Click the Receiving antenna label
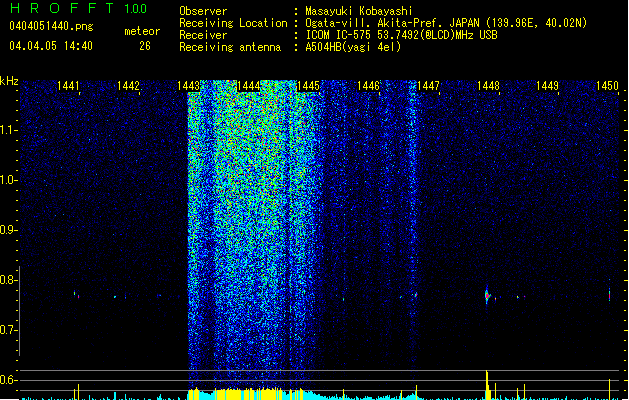This screenshot has width=629, height=400. click(230, 47)
